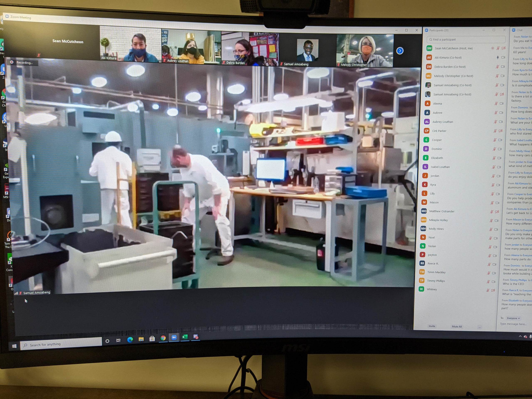
Task: Click Aki Kimura's camera icon in participants
Action: coord(503,58)
